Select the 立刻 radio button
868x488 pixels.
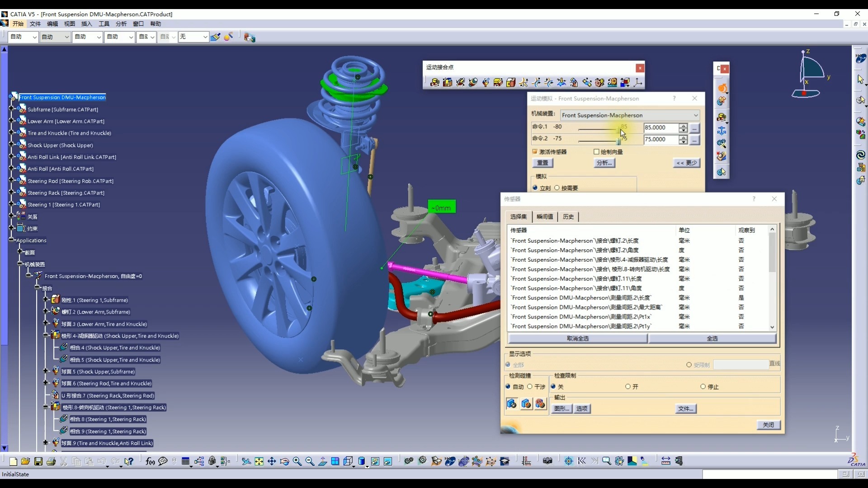(535, 188)
